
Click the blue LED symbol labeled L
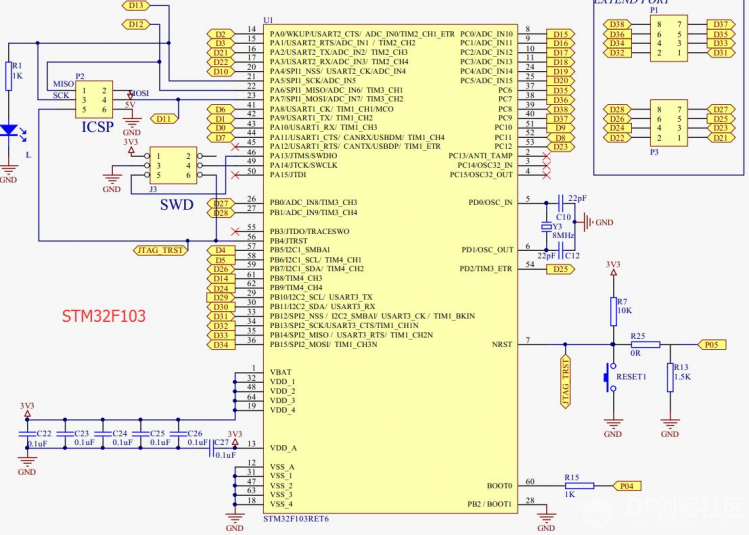click(x=10, y=132)
